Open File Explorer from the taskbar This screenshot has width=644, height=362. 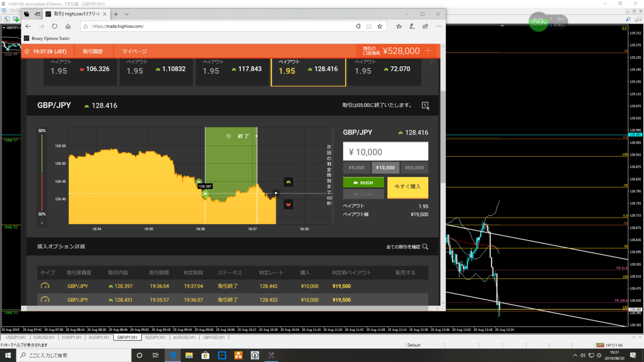coord(189,355)
